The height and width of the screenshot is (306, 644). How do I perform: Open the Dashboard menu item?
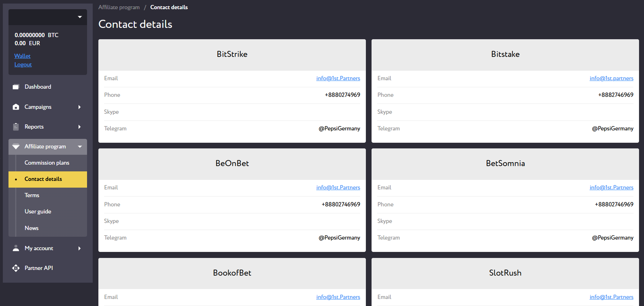(x=48, y=87)
